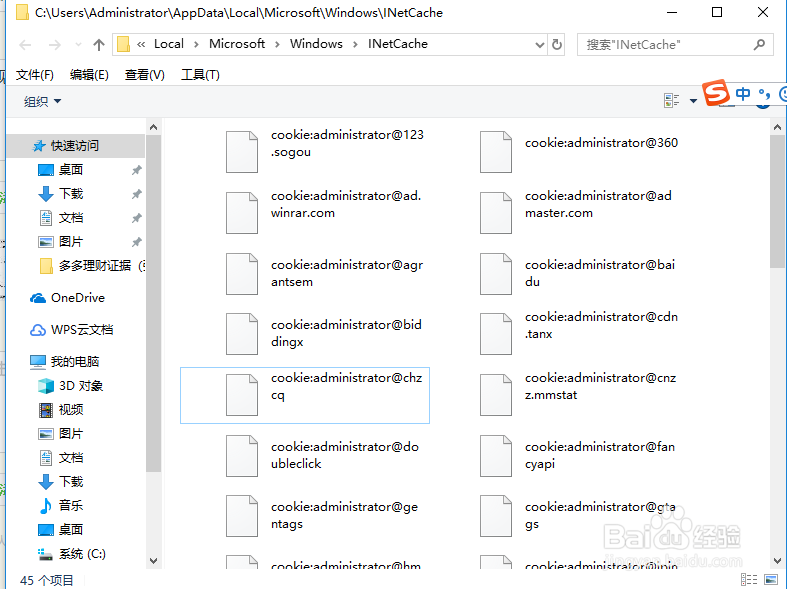The height and width of the screenshot is (589, 787).
Task: Select 我的电脑 in navigation pane
Action: tap(74, 362)
